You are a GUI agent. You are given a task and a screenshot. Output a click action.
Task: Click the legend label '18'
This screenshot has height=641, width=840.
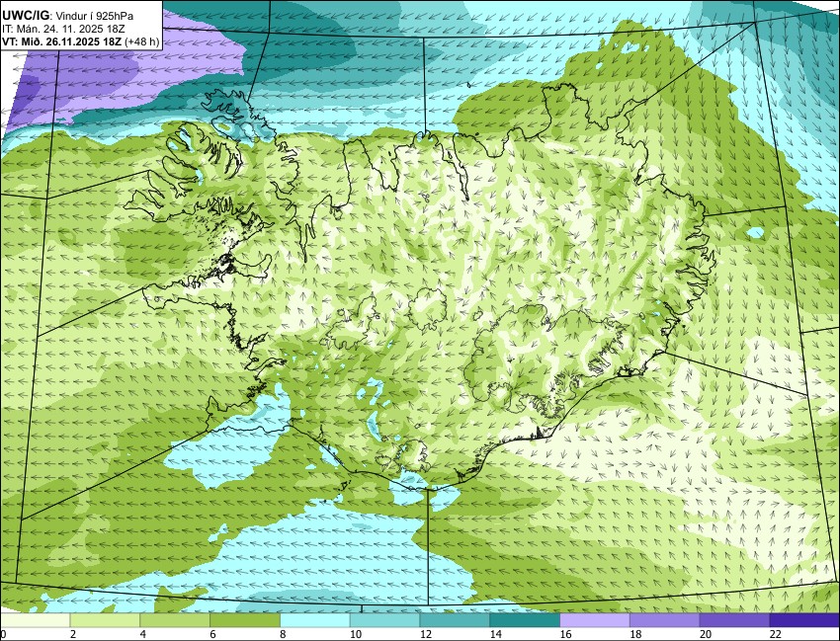635,634
